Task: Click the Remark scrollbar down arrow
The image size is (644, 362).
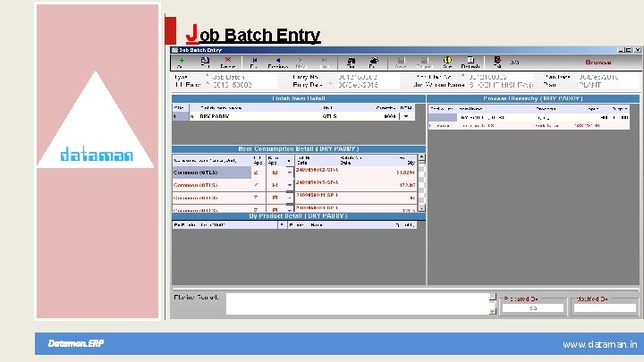Action: tap(493, 312)
